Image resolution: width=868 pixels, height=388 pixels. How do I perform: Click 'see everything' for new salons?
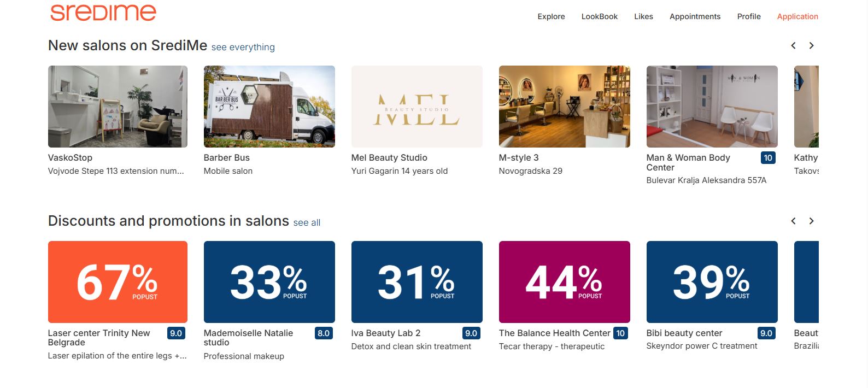point(243,48)
